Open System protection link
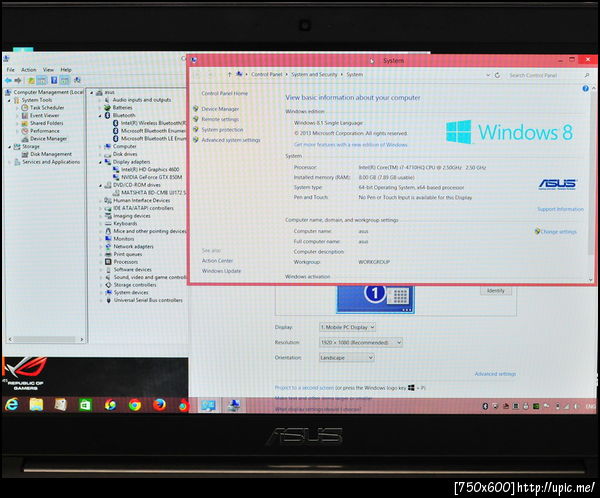Screen dimensions: 600x498 click(x=222, y=130)
